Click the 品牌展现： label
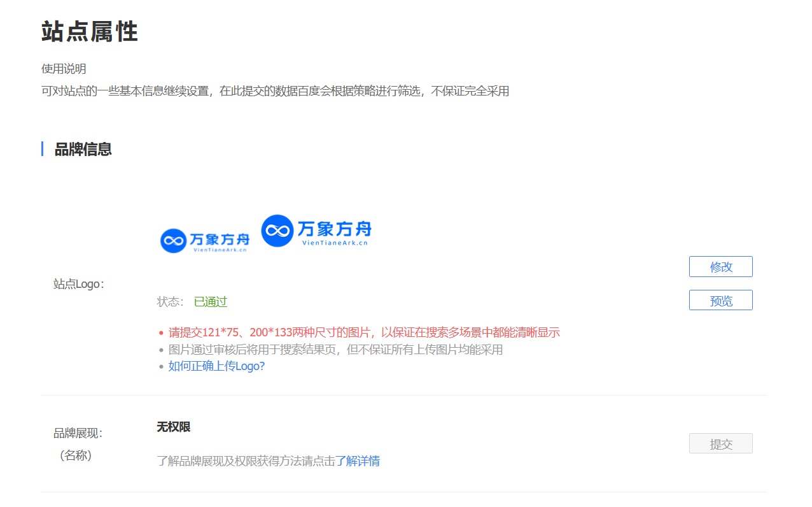Image resolution: width=812 pixels, height=507 pixels. tap(78, 433)
